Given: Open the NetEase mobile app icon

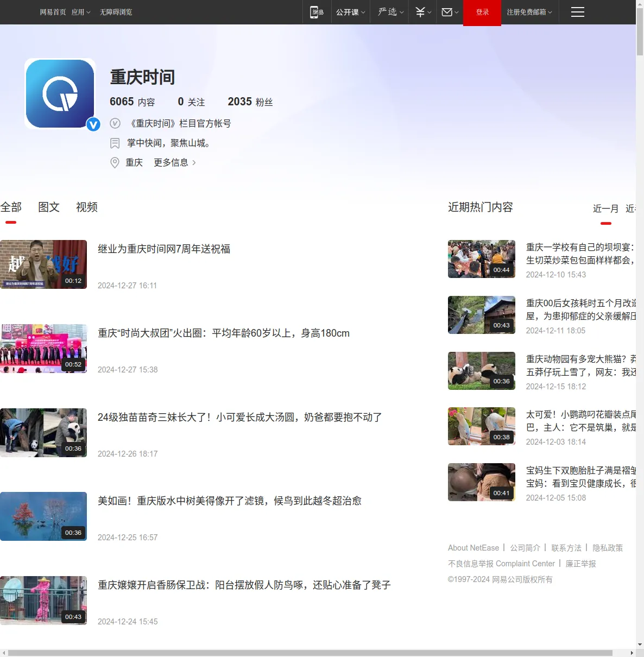Looking at the screenshot, I should [317, 12].
